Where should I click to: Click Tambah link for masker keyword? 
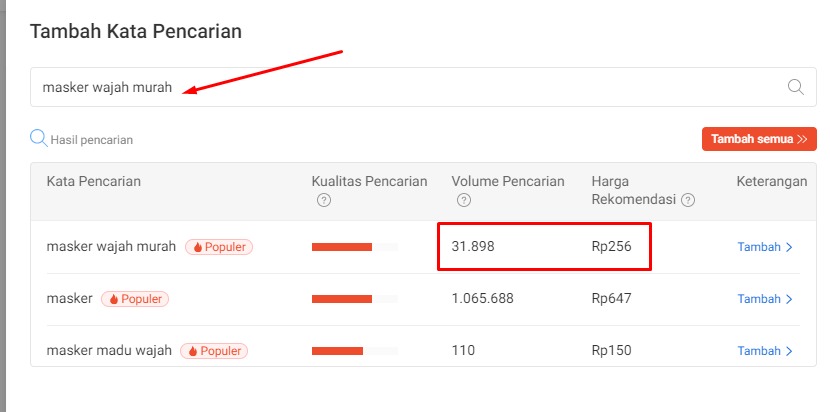click(764, 298)
